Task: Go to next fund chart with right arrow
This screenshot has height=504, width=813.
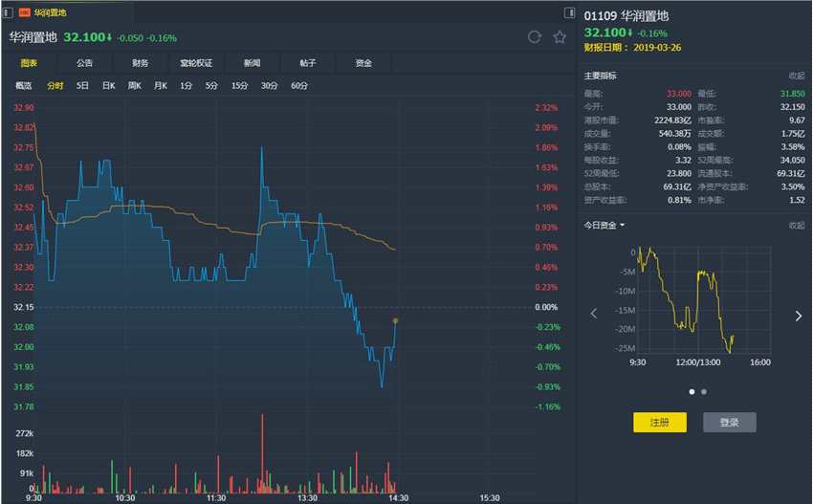Action: pyautogui.click(x=799, y=315)
